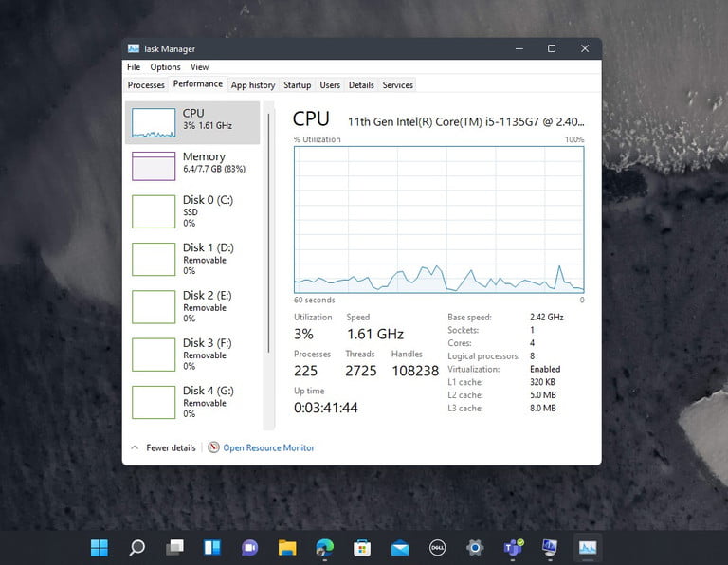The height and width of the screenshot is (565, 728).
Task: Select the Performance tab
Action: click(198, 84)
